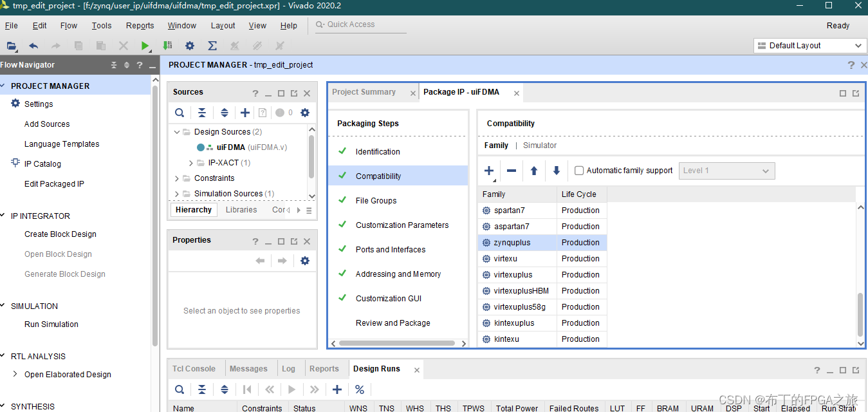Viewport: 868px width, 412px height.
Task: Collapse the IP INTEGRATOR section
Action: click(3, 216)
